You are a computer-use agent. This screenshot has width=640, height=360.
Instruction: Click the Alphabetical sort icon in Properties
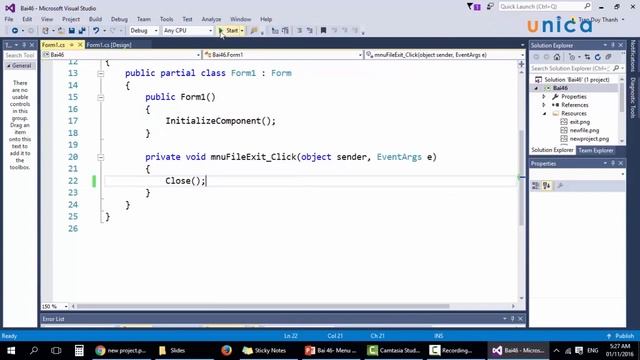(547, 186)
